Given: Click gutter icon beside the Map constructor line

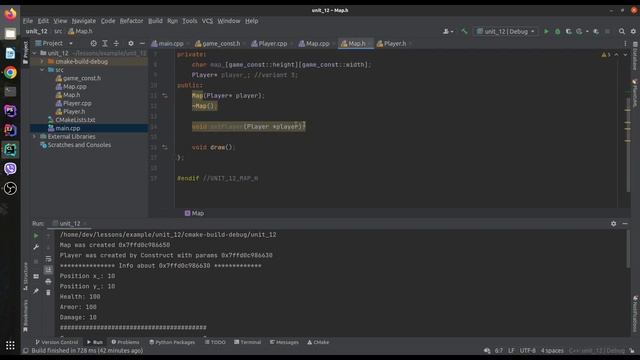Looking at the screenshot, I should click(164, 96).
